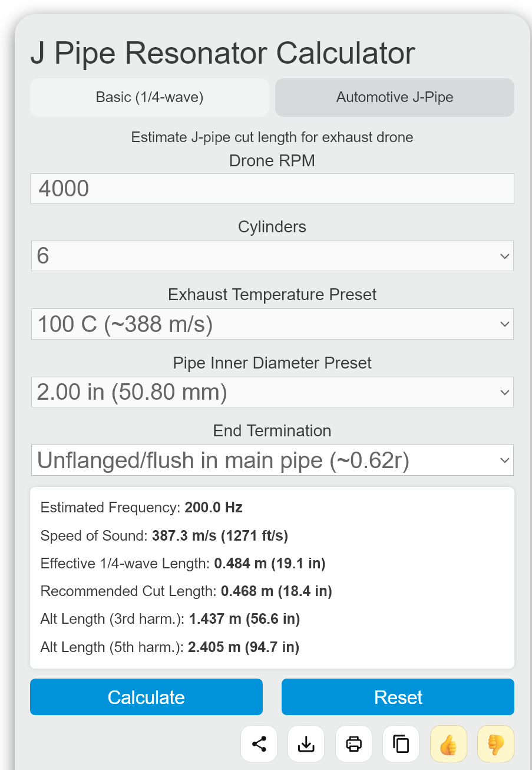Open the Cylinders dropdown
The height and width of the screenshot is (770, 532).
point(272,256)
